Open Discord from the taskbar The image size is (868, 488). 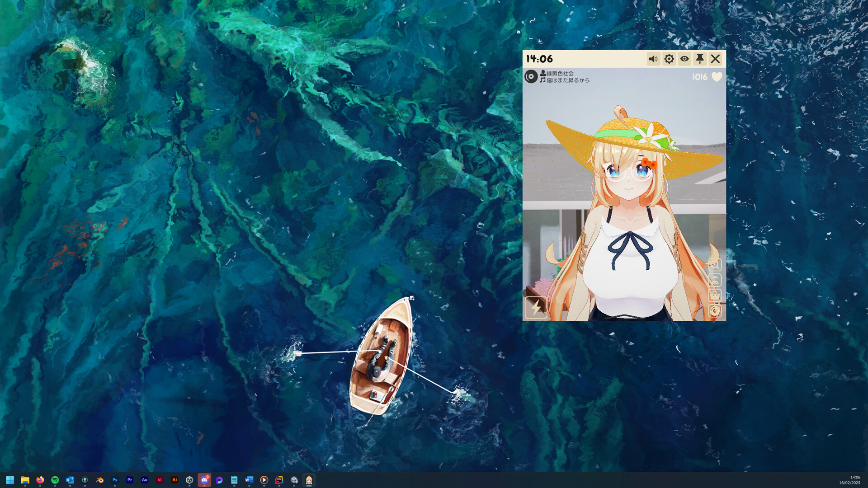pos(204,480)
